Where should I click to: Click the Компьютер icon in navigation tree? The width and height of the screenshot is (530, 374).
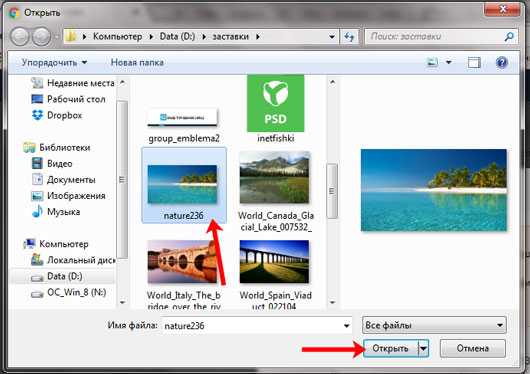(29, 244)
